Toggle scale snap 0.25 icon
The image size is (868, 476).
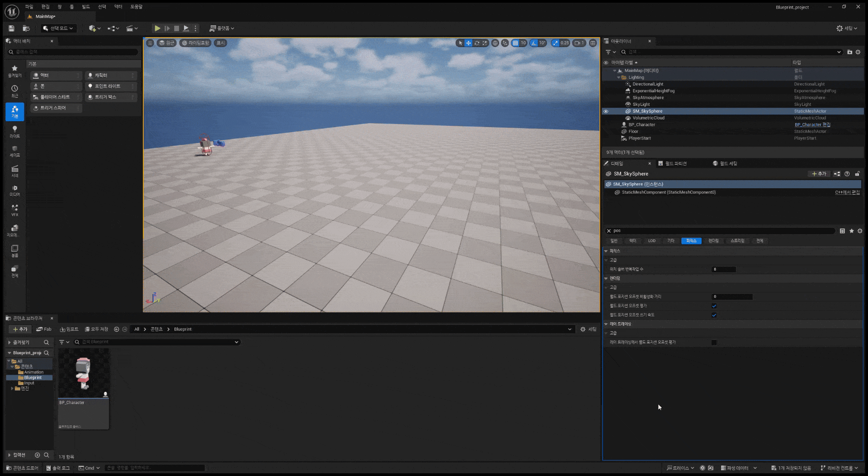pyautogui.click(x=555, y=43)
